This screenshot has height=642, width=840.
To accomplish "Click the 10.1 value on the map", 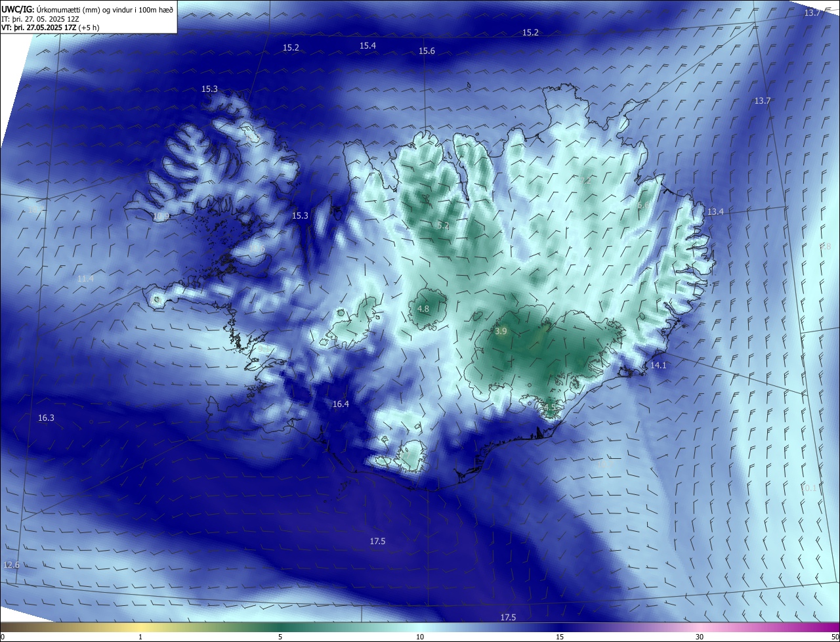I will 810,488.
